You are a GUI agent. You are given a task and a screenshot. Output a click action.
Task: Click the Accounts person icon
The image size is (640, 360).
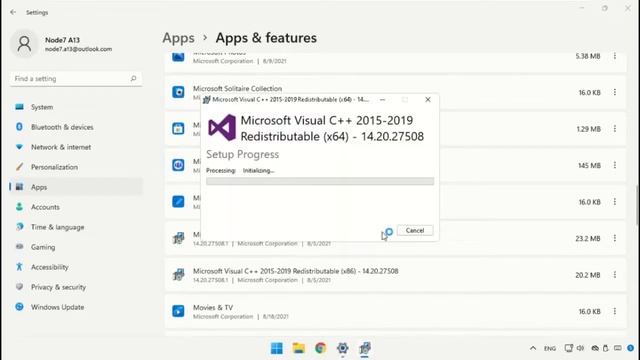pos(19,207)
